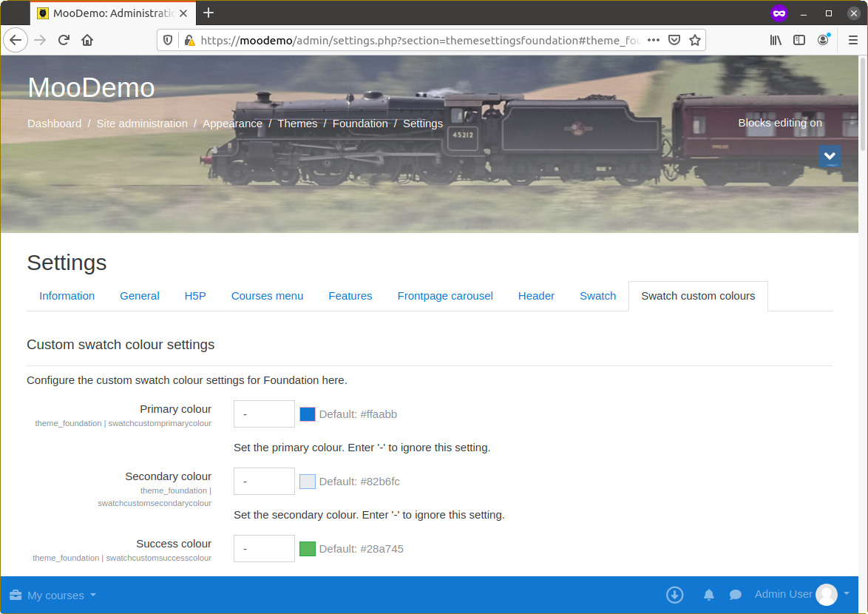Image resolution: width=868 pixels, height=614 pixels.
Task: Bookmark this page with the star
Action: tap(695, 40)
